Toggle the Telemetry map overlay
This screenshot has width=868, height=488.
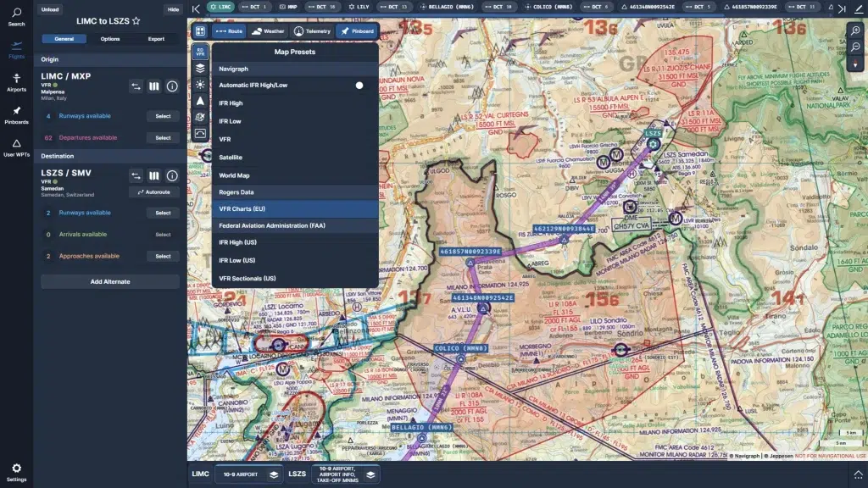pos(312,31)
